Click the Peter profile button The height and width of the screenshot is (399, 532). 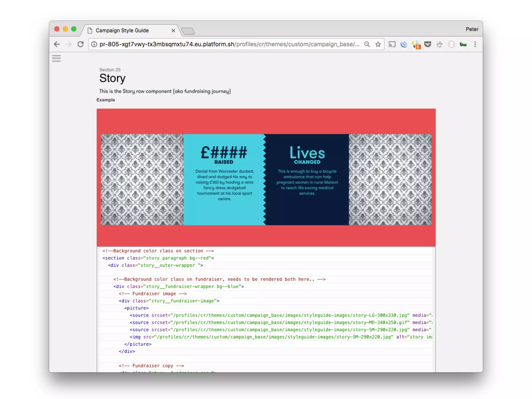(472, 29)
